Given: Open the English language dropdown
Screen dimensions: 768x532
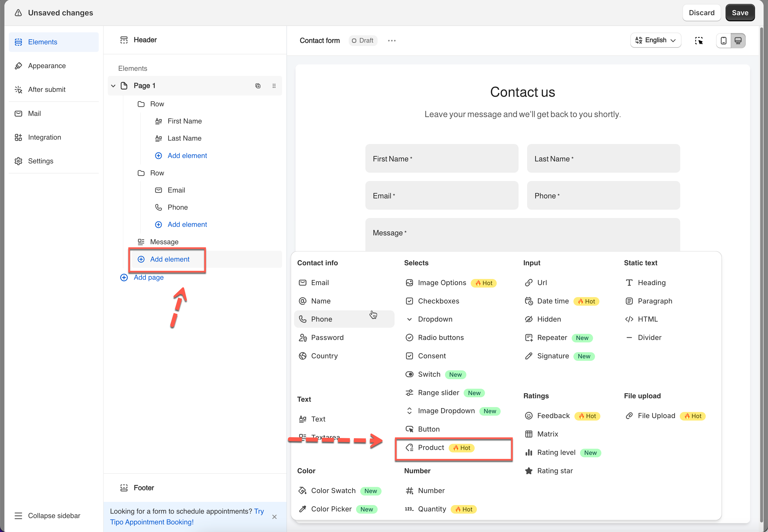Looking at the screenshot, I should (x=655, y=40).
